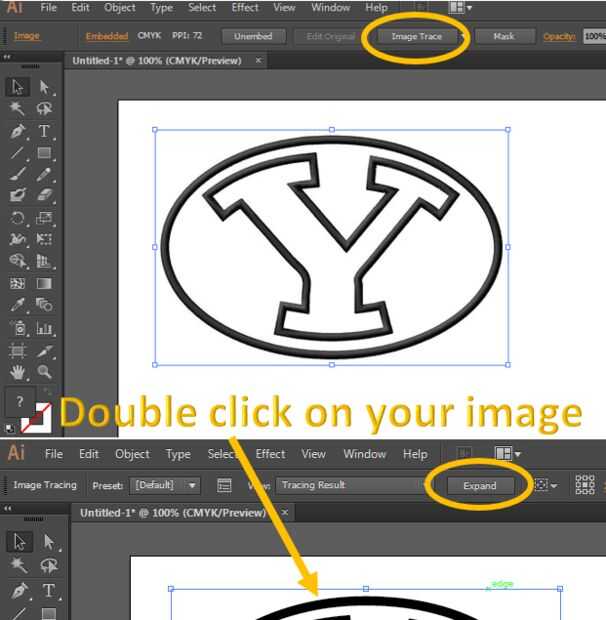
Task: Select the Perspective Grid tool
Action: click(44, 261)
